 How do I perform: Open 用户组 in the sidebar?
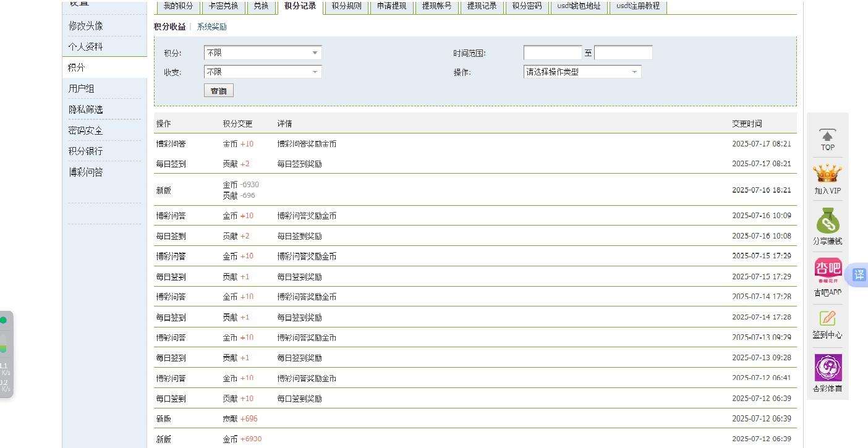coord(81,88)
